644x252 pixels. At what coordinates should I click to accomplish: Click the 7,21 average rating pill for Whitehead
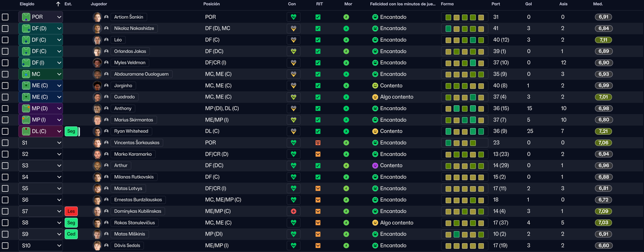coord(603,131)
